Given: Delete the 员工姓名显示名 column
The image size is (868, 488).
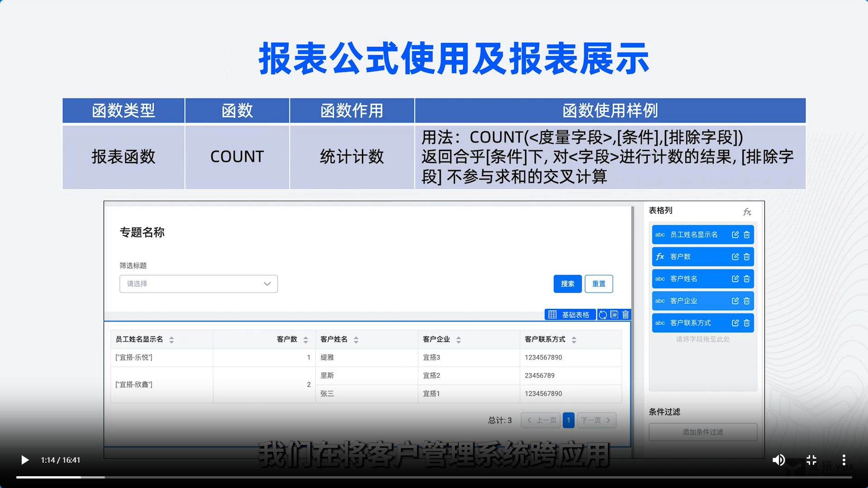Looking at the screenshot, I should 747,235.
